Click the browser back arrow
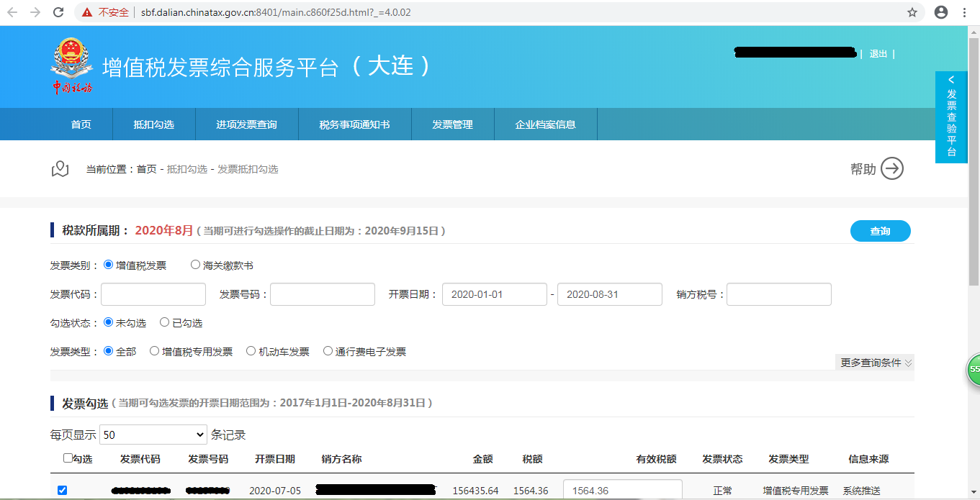The width and height of the screenshot is (980, 500). [12, 12]
